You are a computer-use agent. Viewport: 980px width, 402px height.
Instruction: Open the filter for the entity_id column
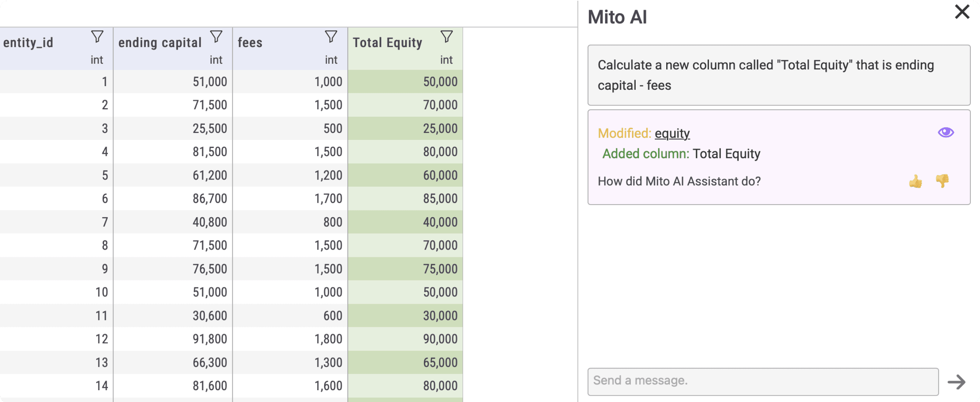(x=97, y=37)
